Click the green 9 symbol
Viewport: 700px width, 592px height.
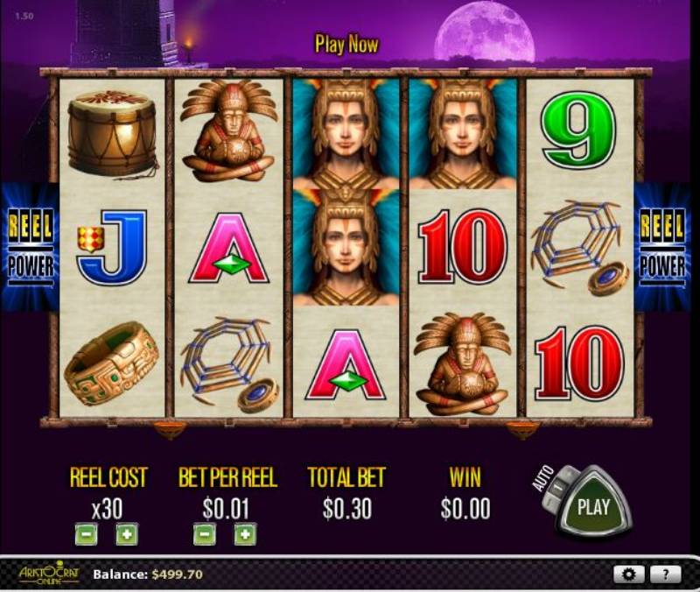578,134
